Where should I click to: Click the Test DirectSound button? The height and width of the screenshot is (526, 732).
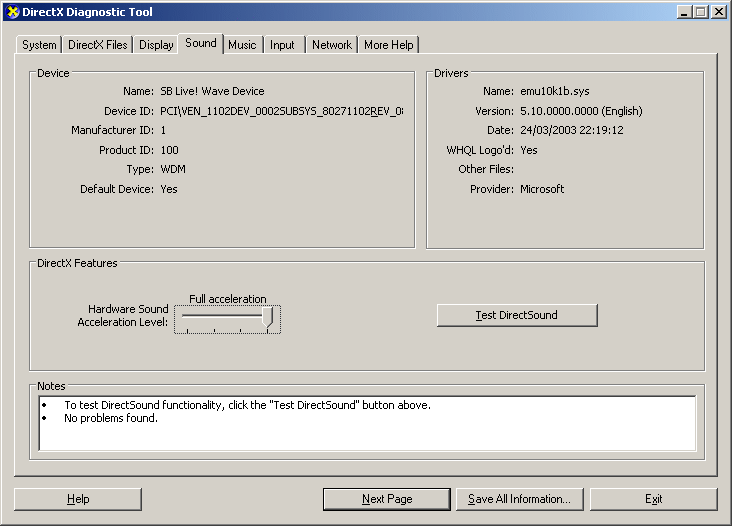tap(517, 316)
